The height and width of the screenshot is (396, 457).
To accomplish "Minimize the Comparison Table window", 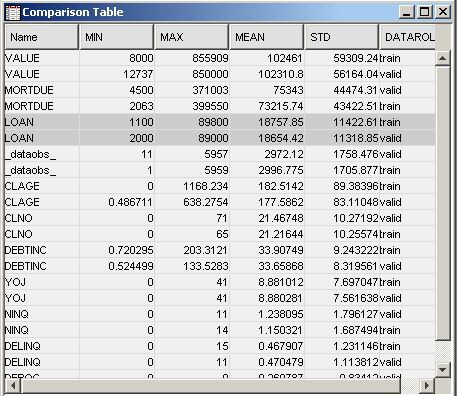I will click(407, 12).
